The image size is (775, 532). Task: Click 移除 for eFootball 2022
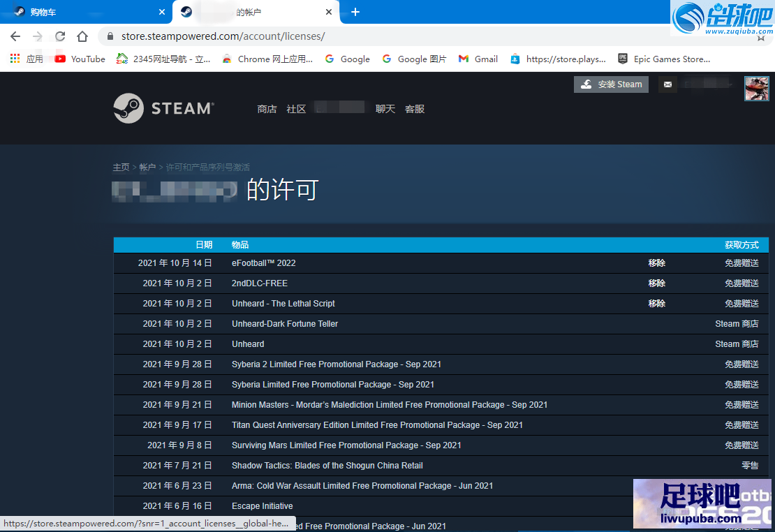[x=657, y=263]
